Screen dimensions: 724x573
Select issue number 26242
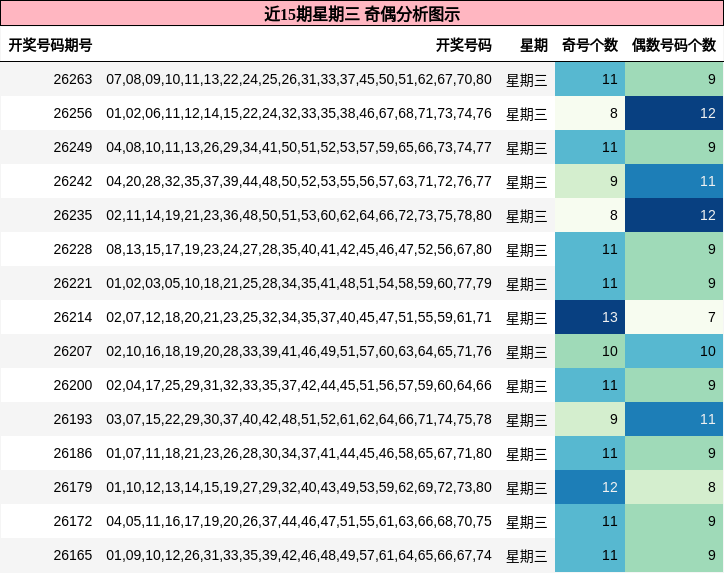tap(72, 181)
